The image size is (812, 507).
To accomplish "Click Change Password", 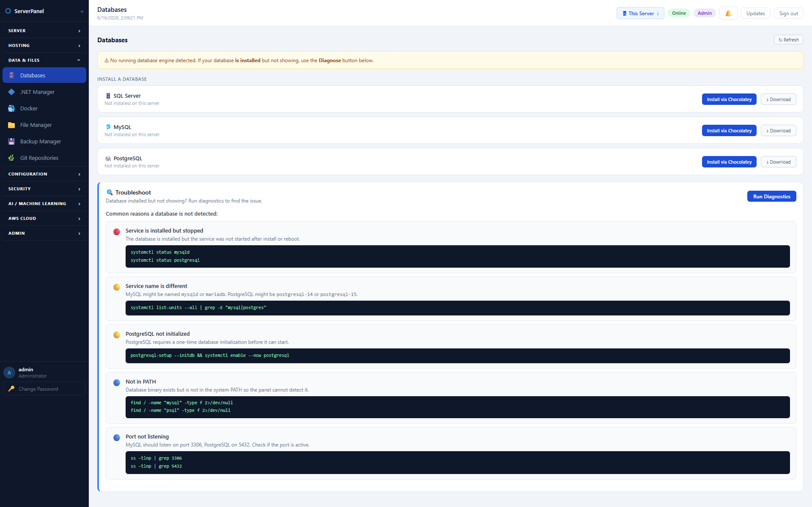I will tap(44, 389).
